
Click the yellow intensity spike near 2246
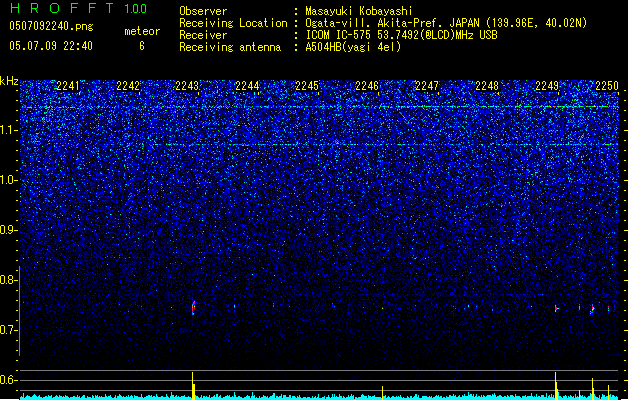[382, 393]
